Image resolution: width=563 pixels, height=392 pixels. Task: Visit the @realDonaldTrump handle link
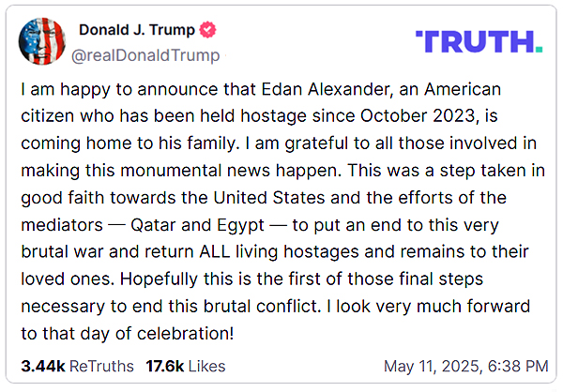145,55
